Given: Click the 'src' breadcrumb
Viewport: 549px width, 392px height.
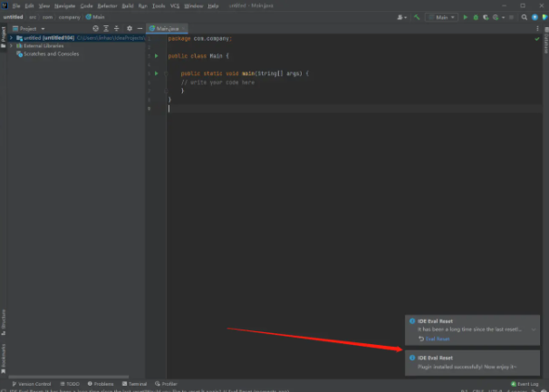Looking at the screenshot, I should (x=33, y=17).
